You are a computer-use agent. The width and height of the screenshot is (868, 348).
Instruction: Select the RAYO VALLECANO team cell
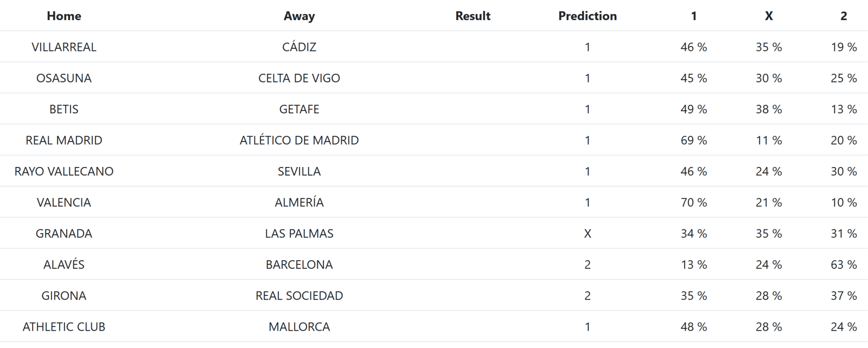[64, 171]
